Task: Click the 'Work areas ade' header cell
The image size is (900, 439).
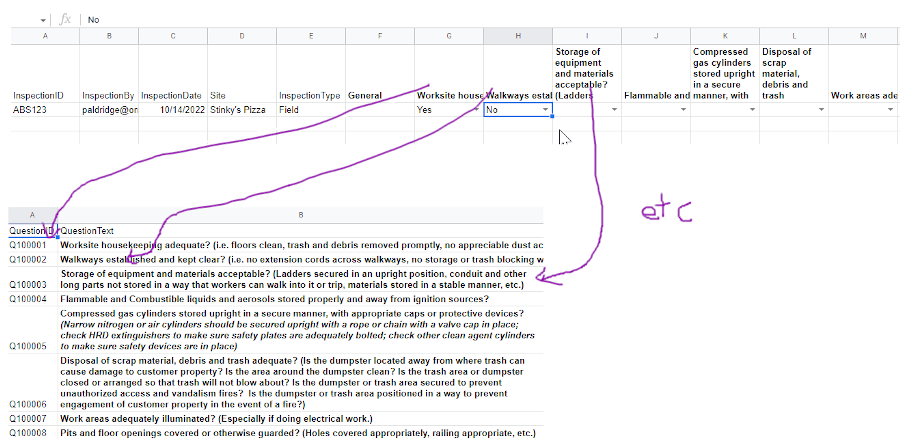Action: 863,73
